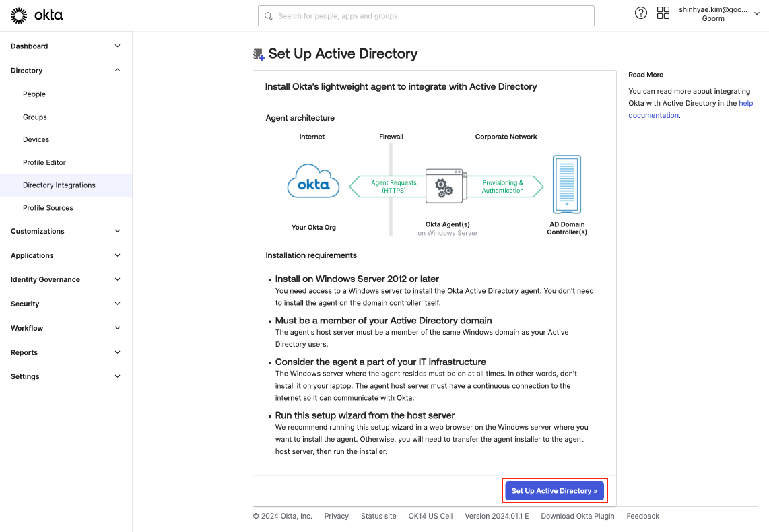
Task: Open Groups in the sidebar
Action: pos(35,117)
